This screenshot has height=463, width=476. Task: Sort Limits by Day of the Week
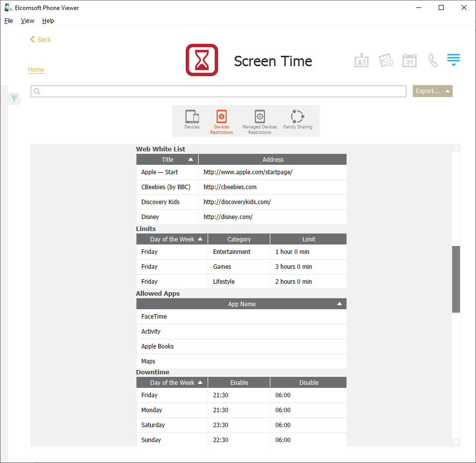click(172, 239)
